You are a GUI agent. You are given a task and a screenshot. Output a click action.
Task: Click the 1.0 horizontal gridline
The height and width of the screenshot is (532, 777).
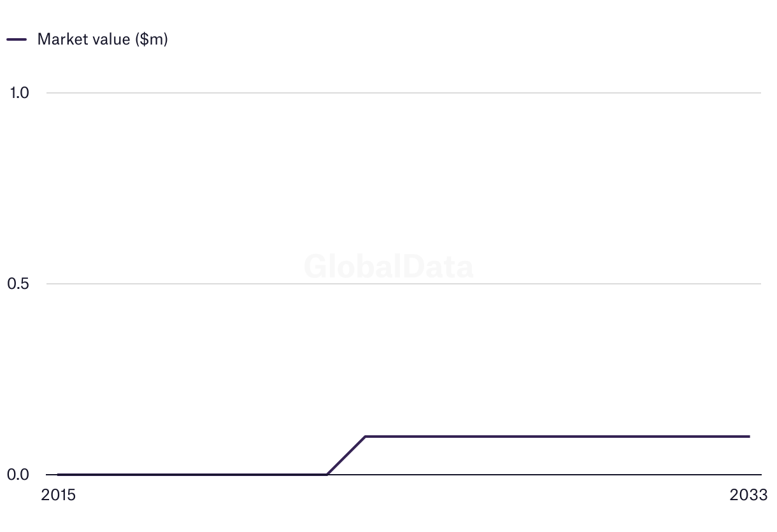coord(401,93)
